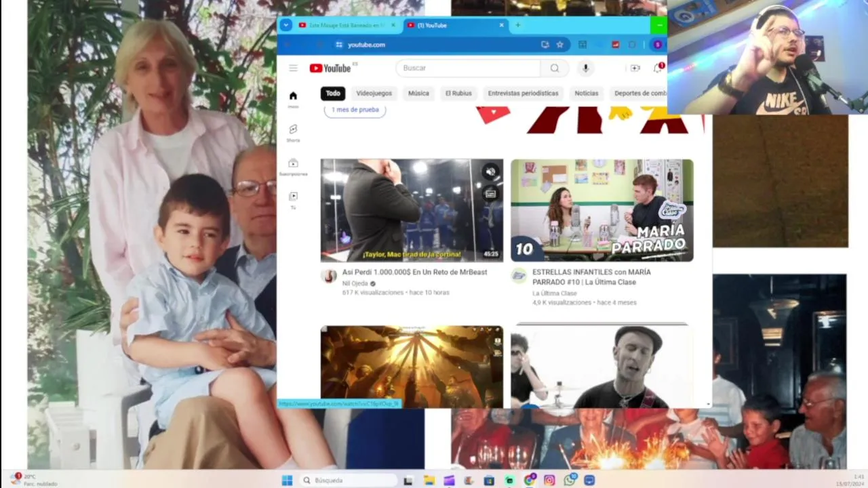This screenshot has width=868, height=488.
Task: Select the Todo filter chip
Action: point(333,94)
